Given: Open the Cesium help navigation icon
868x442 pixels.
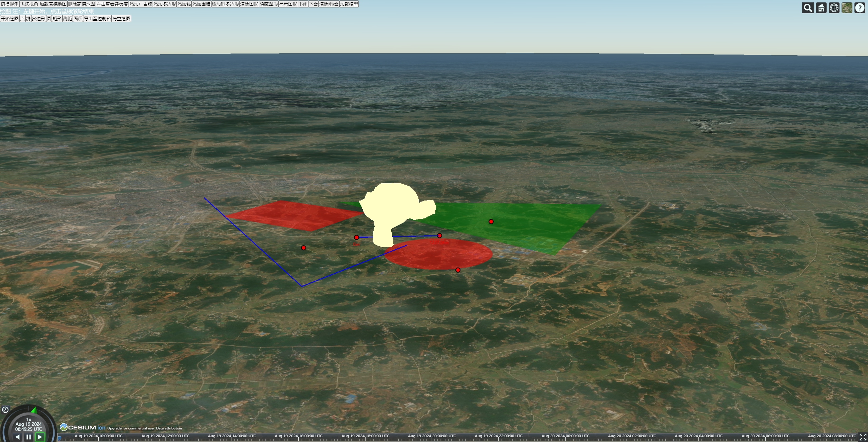Looking at the screenshot, I should pyautogui.click(x=860, y=7).
